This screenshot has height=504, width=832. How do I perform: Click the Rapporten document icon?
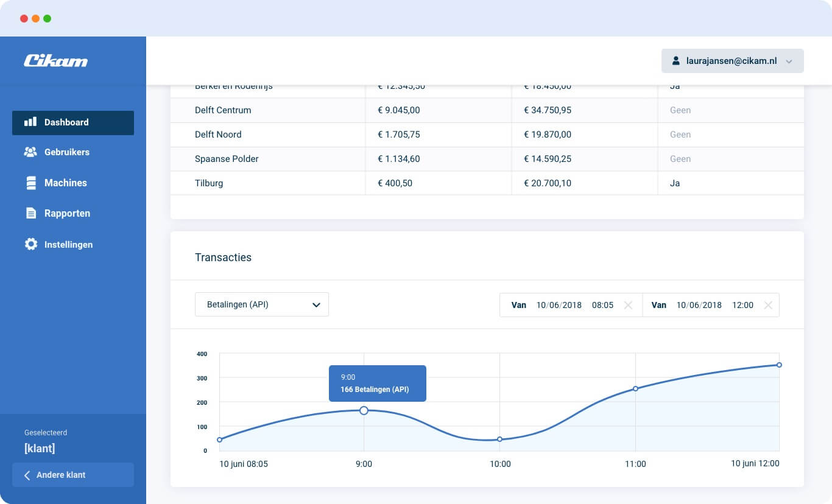30,214
